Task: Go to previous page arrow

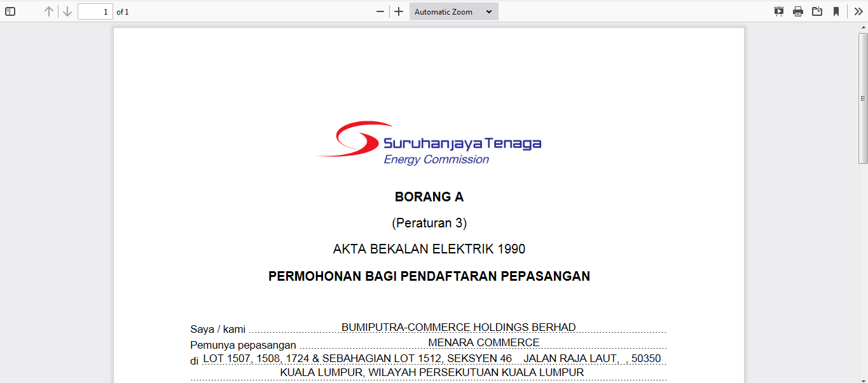Action: 49,11
